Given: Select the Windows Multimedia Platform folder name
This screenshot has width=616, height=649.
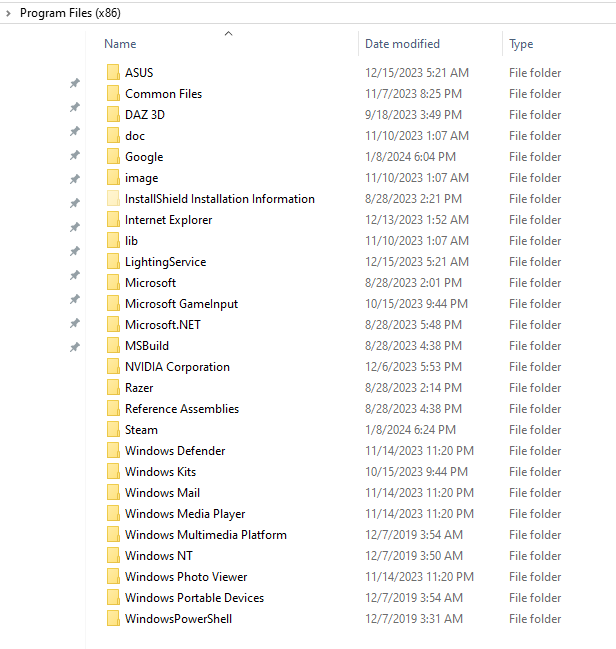Looking at the screenshot, I should click(206, 535).
